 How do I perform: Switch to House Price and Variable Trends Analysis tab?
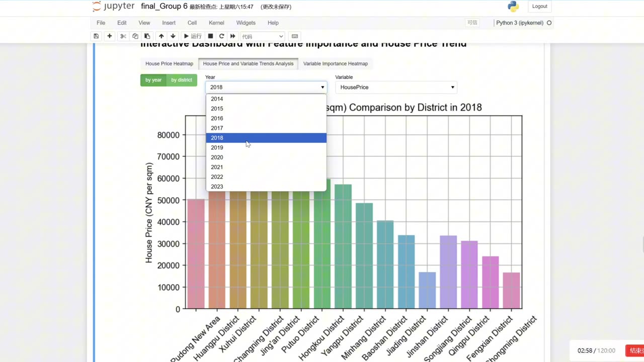tap(248, 63)
